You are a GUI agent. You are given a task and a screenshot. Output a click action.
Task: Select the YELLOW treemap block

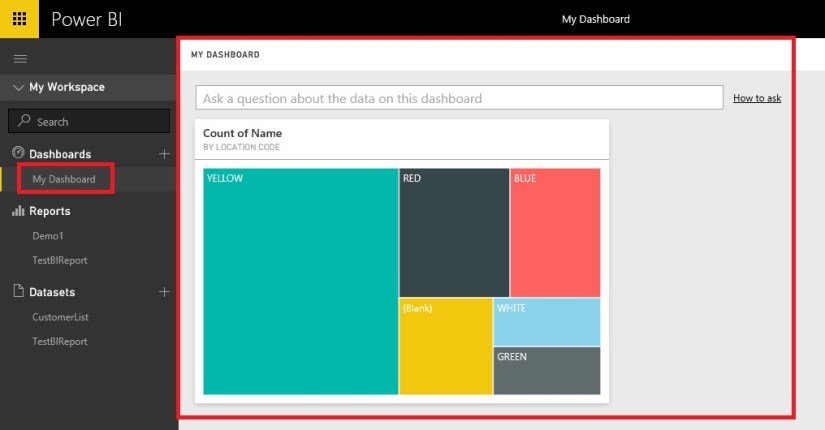(x=300, y=281)
